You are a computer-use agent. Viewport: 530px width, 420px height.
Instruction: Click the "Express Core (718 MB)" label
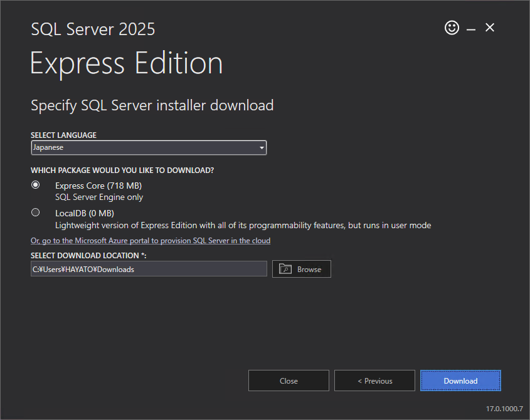[x=98, y=186]
